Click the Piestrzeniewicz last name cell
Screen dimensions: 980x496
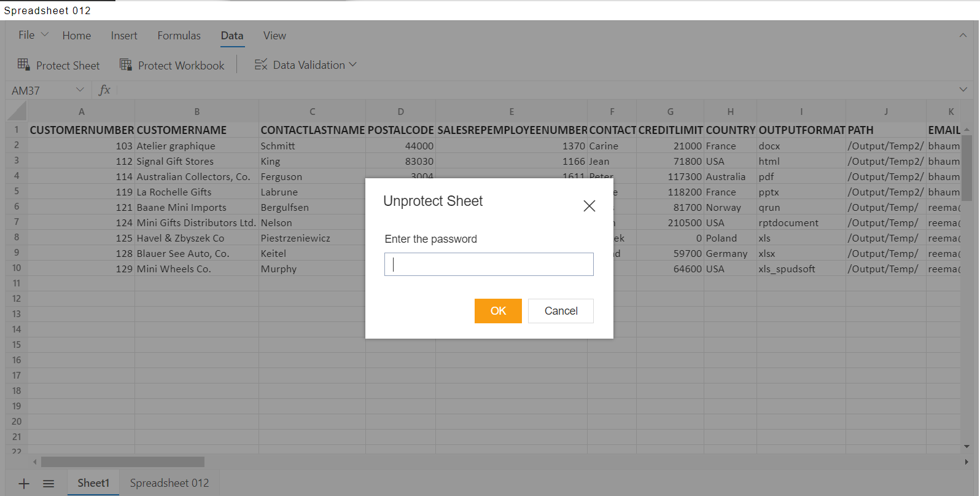pos(312,238)
